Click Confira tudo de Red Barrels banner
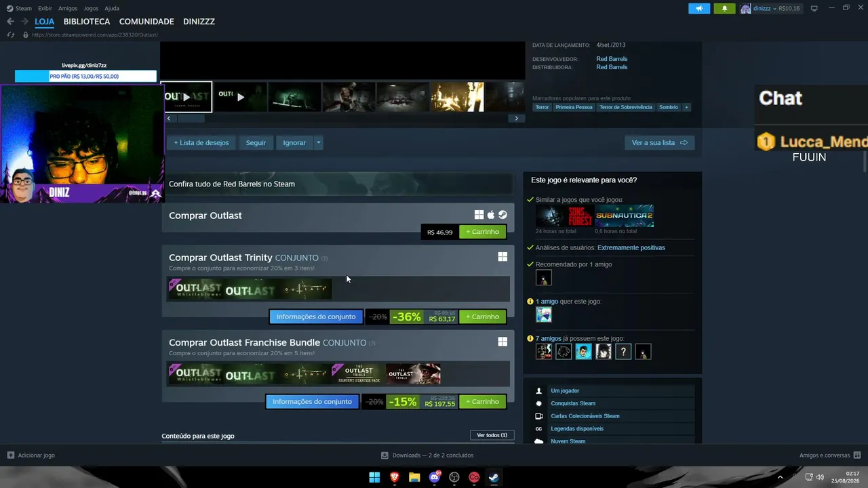The image size is (868, 488). (338, 184)
